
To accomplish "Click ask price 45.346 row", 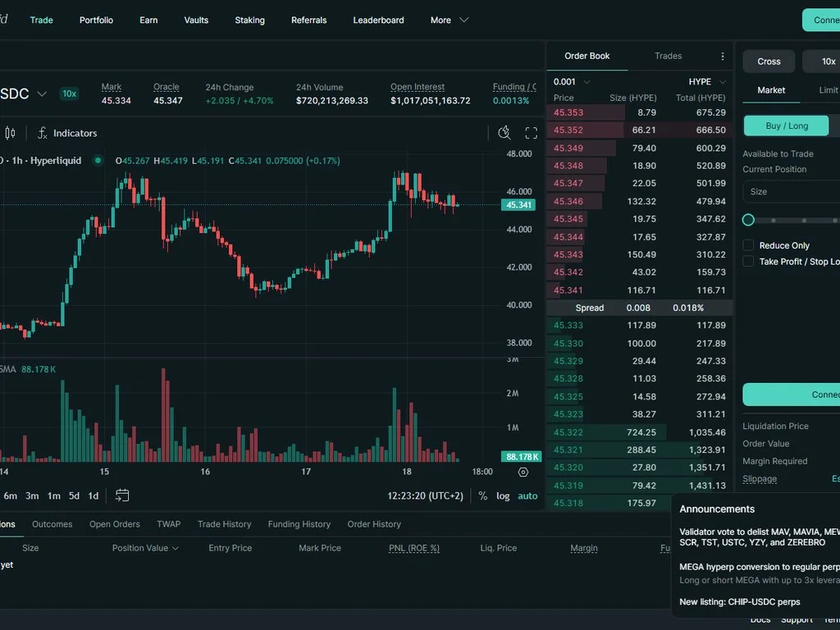I will (640, 202).
